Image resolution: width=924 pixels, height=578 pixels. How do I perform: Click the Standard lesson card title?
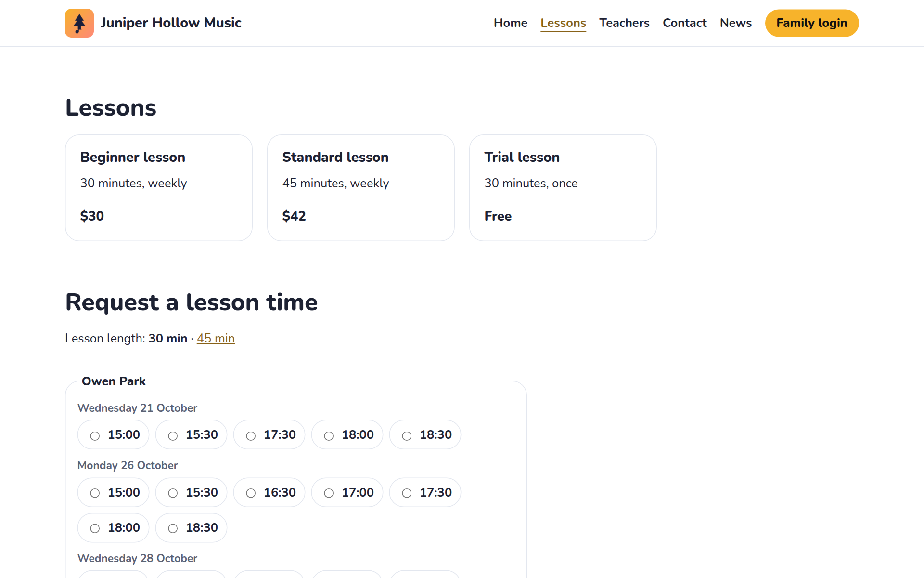(x=335, y=157)
